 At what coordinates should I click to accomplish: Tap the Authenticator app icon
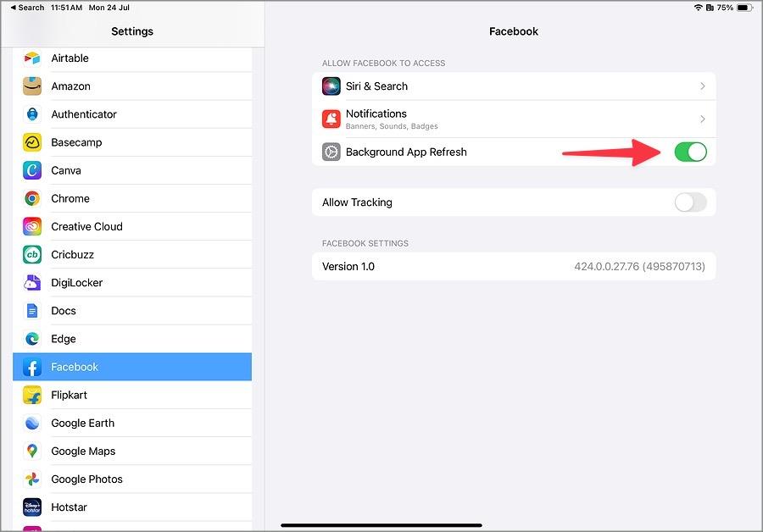(32, 114)
